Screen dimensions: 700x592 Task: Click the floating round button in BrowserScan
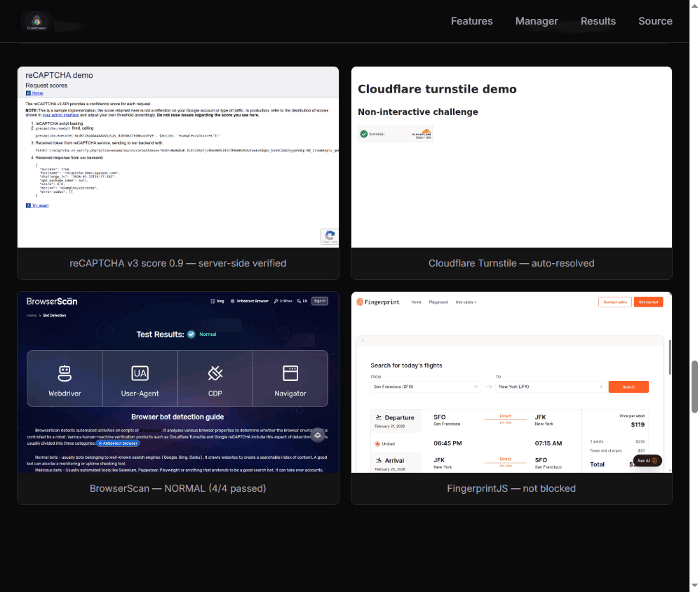318,436
